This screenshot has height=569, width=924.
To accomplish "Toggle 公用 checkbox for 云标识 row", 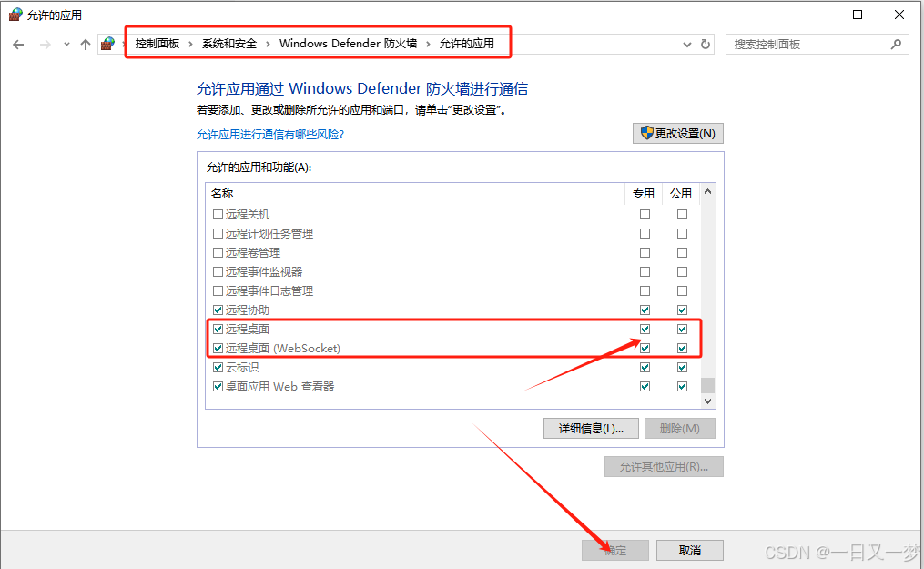I will [x=682, y=368].
